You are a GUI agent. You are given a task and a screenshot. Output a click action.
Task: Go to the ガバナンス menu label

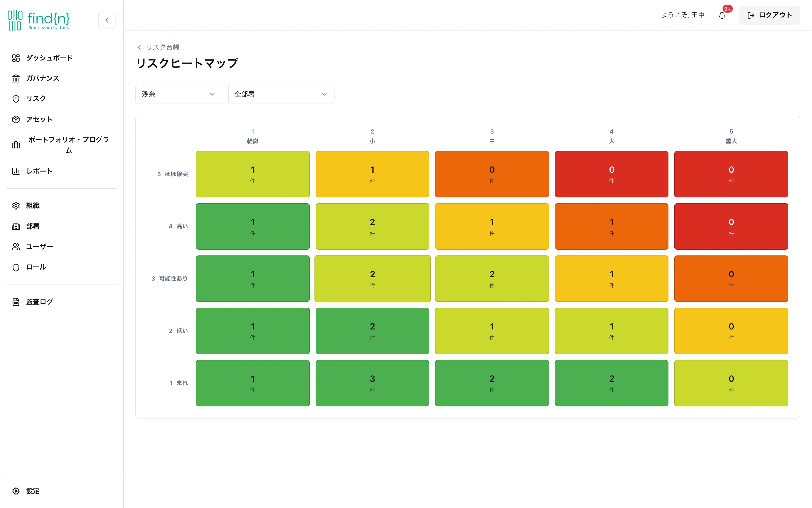coord(43,78)
